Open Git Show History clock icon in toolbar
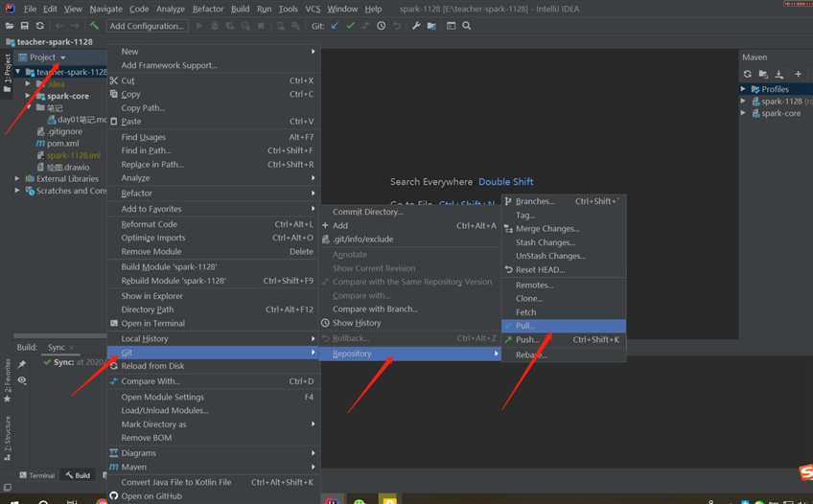This screenshot has height=504, width=813. point(382,26)
